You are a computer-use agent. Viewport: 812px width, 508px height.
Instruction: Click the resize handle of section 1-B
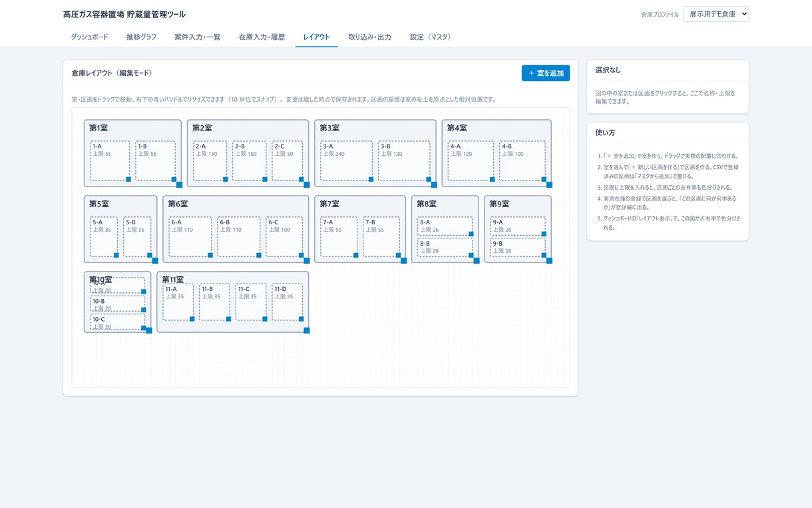pos(174,179)
